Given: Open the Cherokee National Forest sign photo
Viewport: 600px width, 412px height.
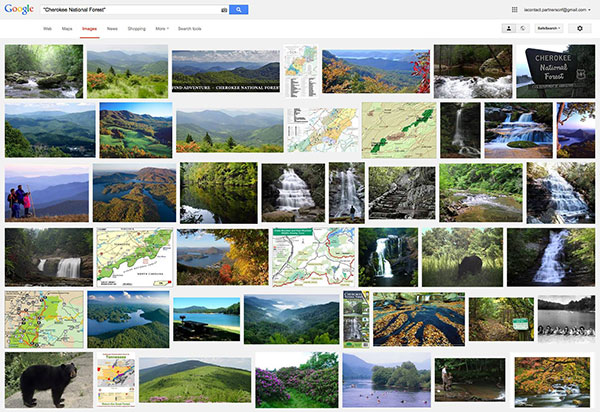Looking at the screenshot, I should 556,72.
